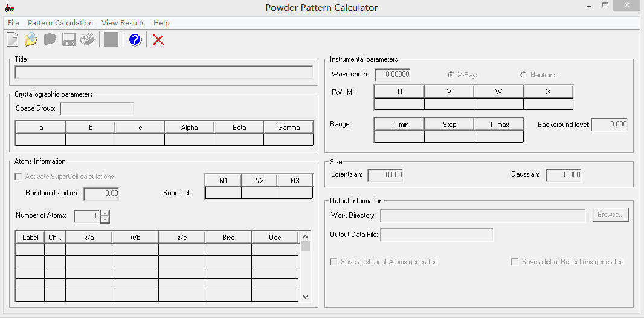Screen dimensions: 644x318
Task: Click the gray square toolbar icon
Action: click(111, 40)
